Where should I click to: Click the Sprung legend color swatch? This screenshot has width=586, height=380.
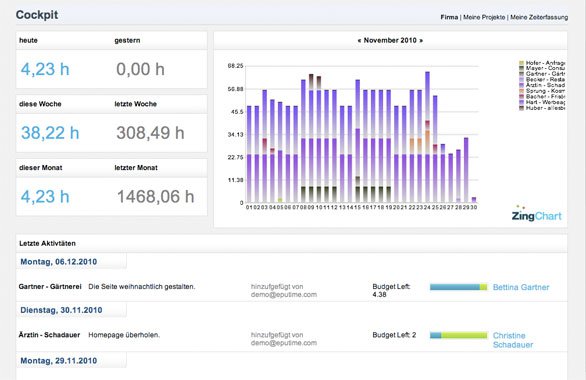click(521, 91)
